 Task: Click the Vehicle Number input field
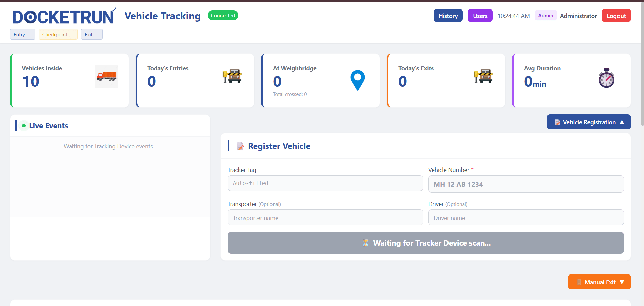526,184
